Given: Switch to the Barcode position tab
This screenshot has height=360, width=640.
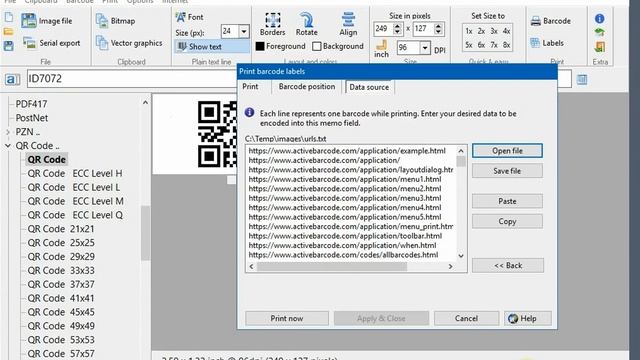Looking at the screenshot, I should (307, 87).
